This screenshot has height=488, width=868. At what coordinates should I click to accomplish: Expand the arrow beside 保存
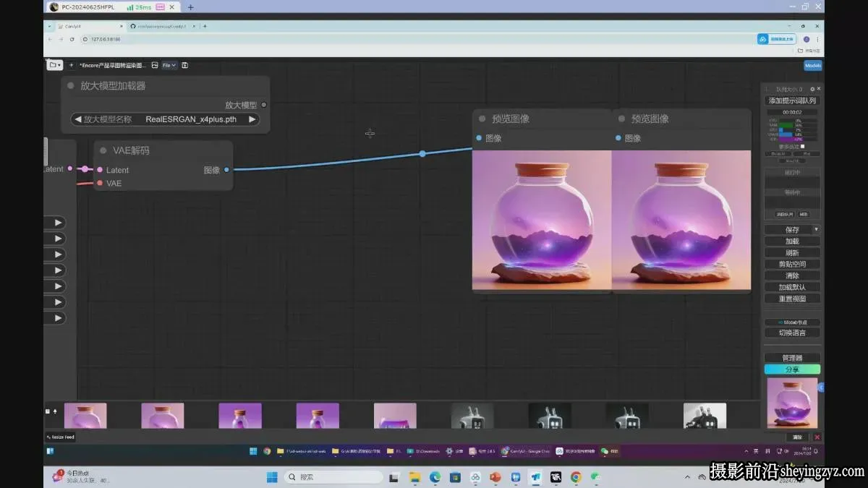pos(817,229)
